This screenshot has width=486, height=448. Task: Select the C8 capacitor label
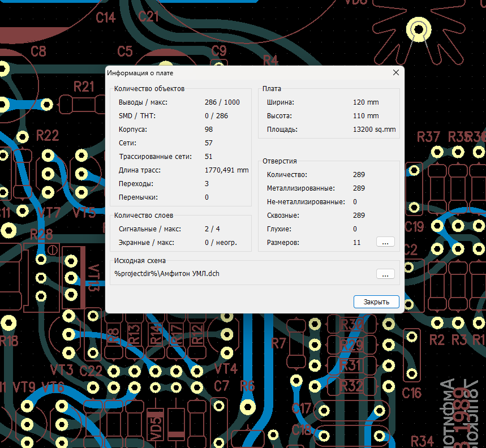pyautogui.click(x=38, y=51)
